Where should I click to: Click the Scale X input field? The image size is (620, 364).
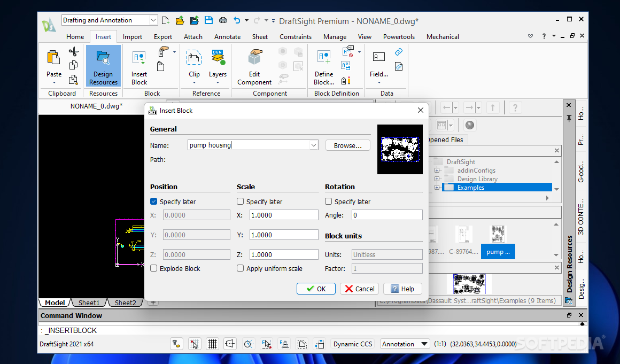284,215
